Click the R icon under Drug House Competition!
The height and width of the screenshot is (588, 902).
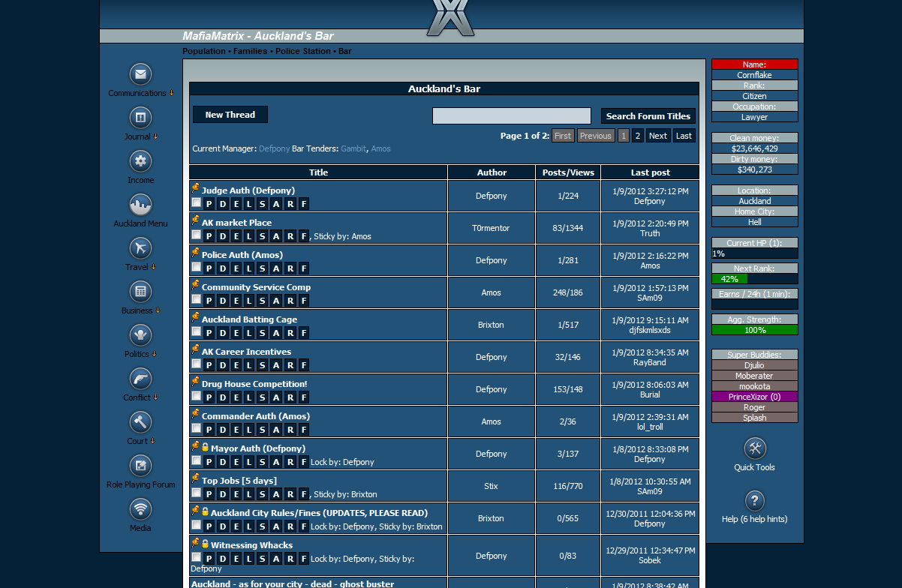point(290,397)
